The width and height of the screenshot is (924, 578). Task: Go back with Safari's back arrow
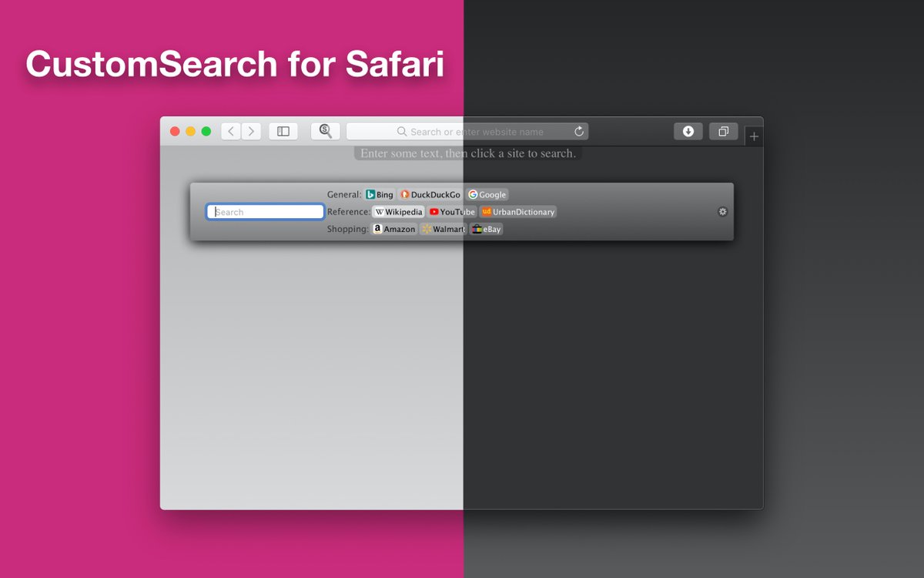(231, 132)
